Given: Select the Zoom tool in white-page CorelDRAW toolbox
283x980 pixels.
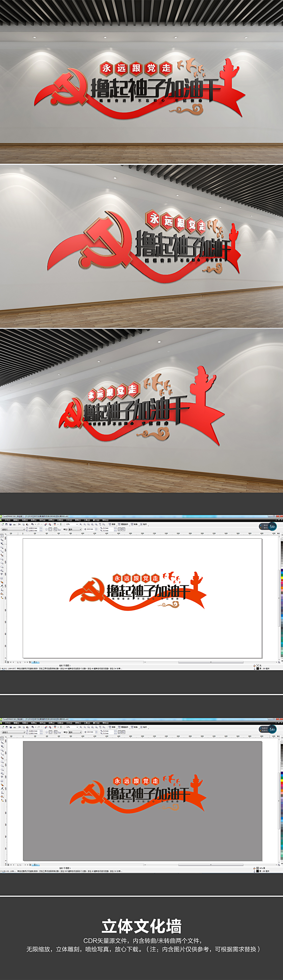Looking at the screenshot, I should click(2, 547).
